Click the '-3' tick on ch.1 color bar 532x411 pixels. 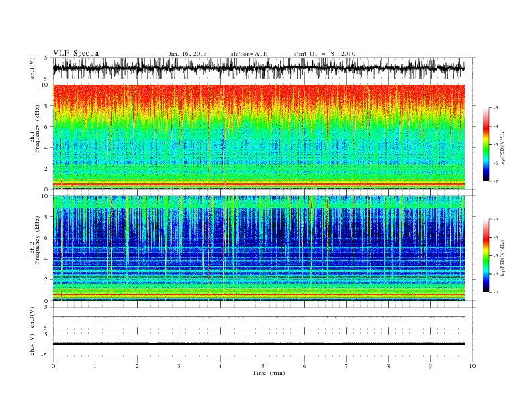(x=495, y=108)
